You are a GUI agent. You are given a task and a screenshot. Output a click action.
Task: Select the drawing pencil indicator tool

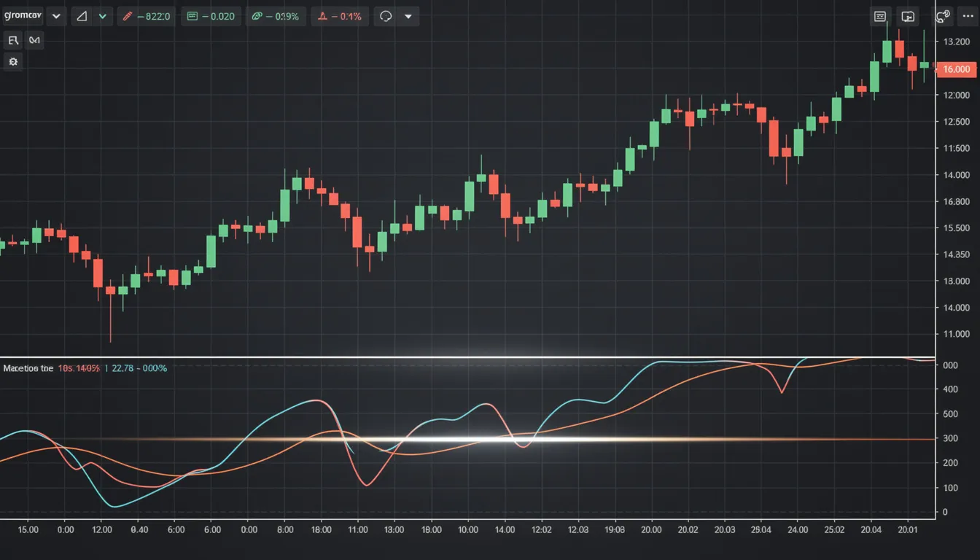[x=146, y=15]
